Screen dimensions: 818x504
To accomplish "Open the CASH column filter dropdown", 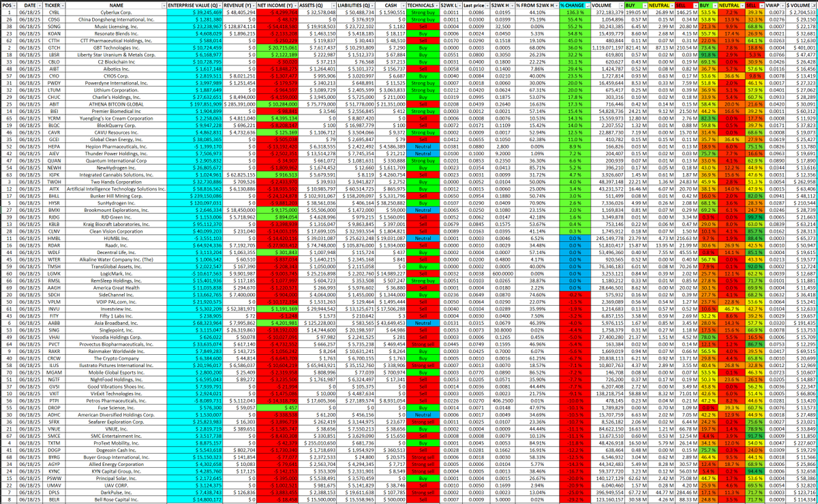I will click(x=404, y=4).
